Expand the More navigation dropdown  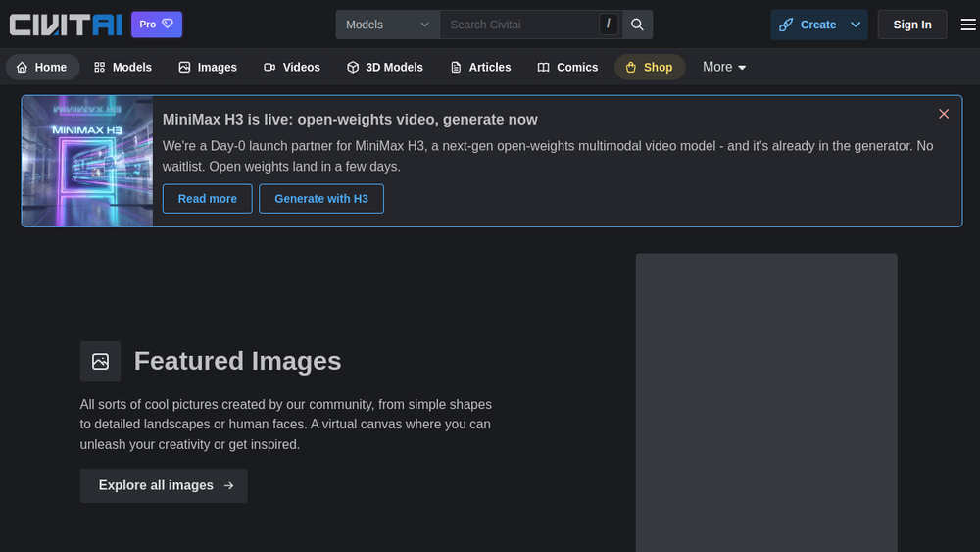pos(724,67)
